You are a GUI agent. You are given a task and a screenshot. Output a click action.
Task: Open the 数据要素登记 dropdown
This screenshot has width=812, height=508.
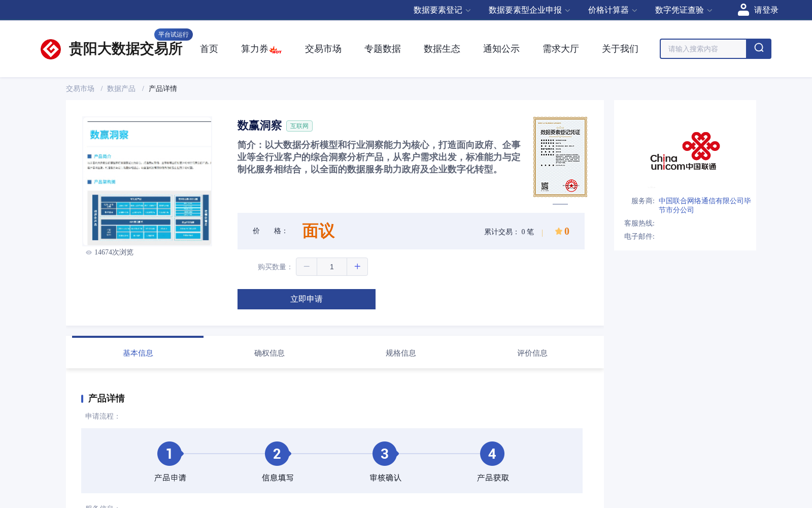(442, 10)
